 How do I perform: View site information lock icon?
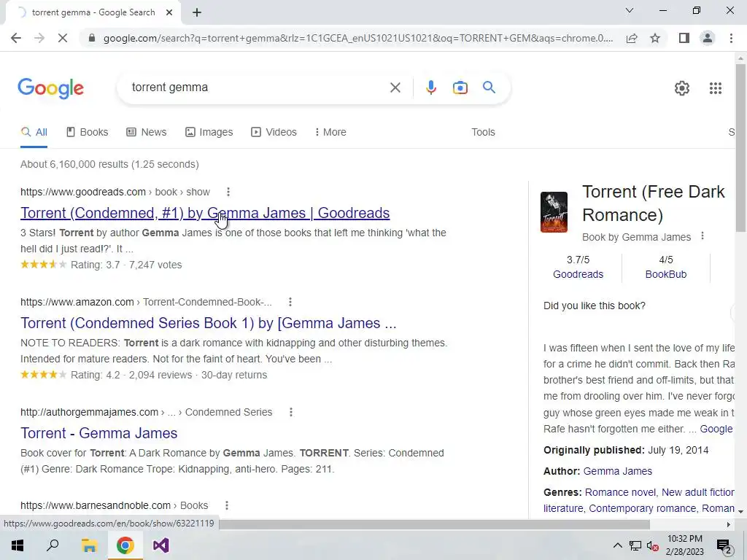(x=92, y=38)
